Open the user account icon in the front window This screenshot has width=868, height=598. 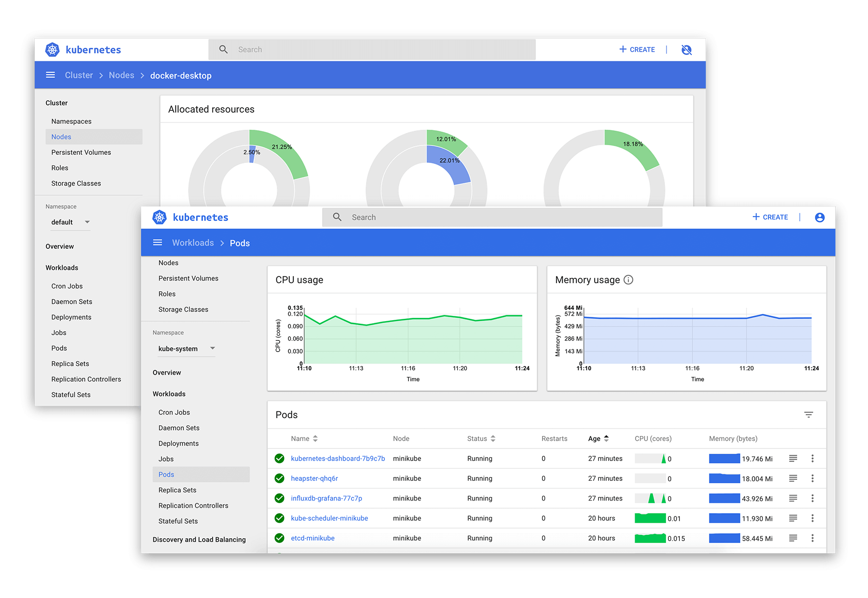pyautogui.click(x=820, y=217)
